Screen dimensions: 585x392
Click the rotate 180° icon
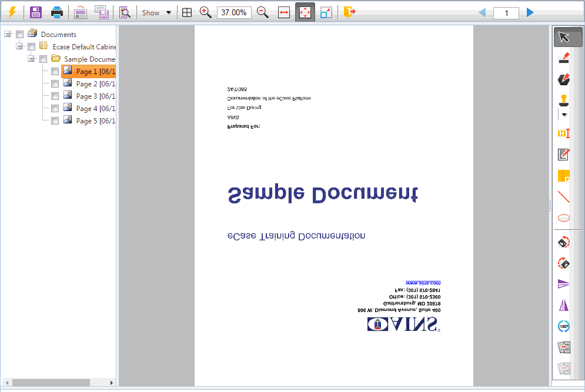564,326
